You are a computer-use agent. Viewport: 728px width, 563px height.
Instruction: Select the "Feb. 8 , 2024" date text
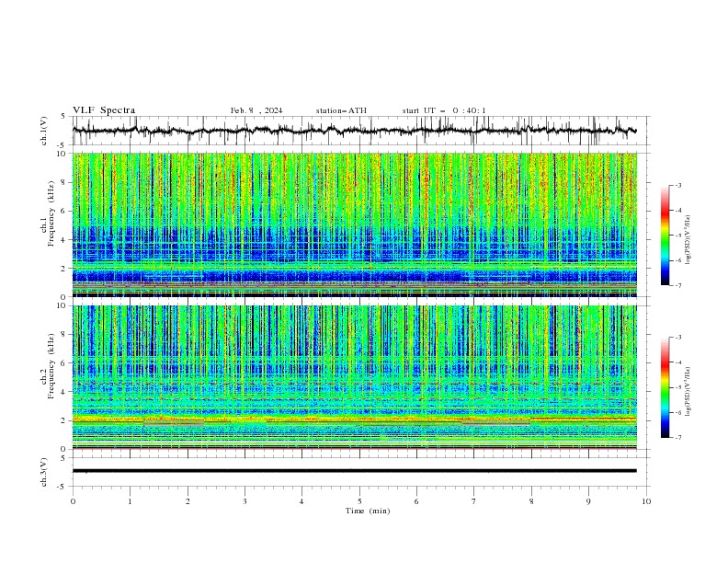click(256, 110)
